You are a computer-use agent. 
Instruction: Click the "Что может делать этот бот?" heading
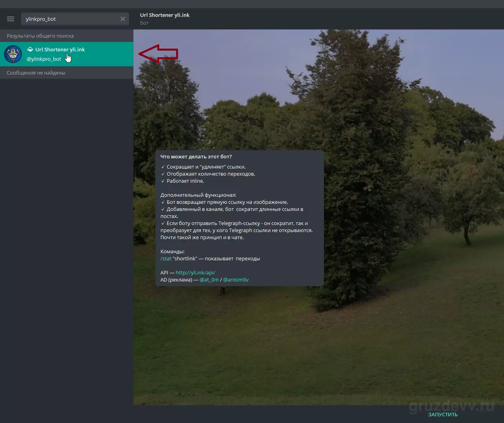[x=196, y=156]
